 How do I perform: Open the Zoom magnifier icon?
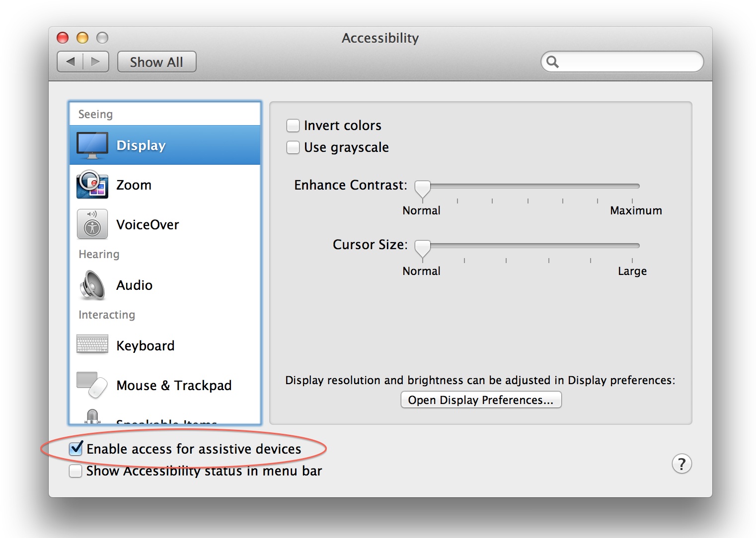[x=92, y=185]
